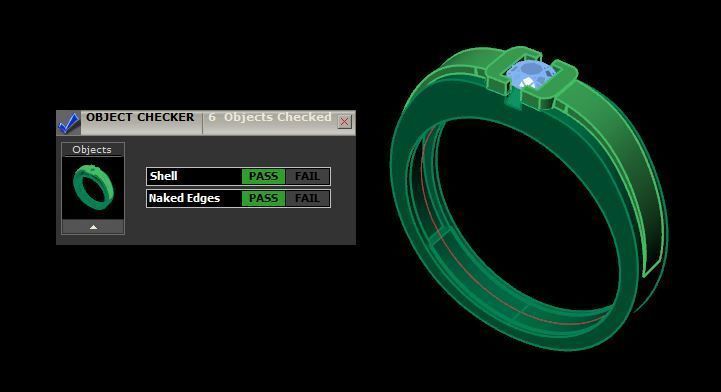The width and height of the screenshot is (721, 392).
Task: Select the ring thumbnail in Objects
Action: [93, 188]
